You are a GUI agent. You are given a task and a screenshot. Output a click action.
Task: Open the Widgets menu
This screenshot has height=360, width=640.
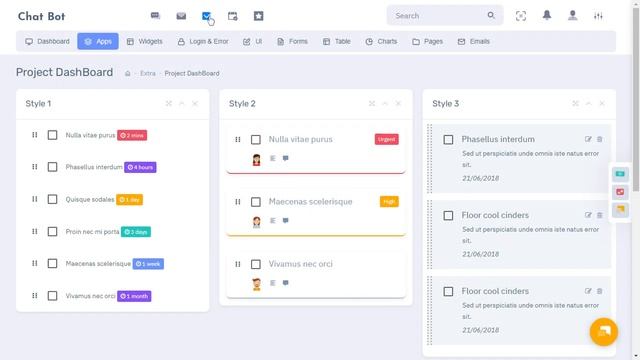tap(144, 41)
